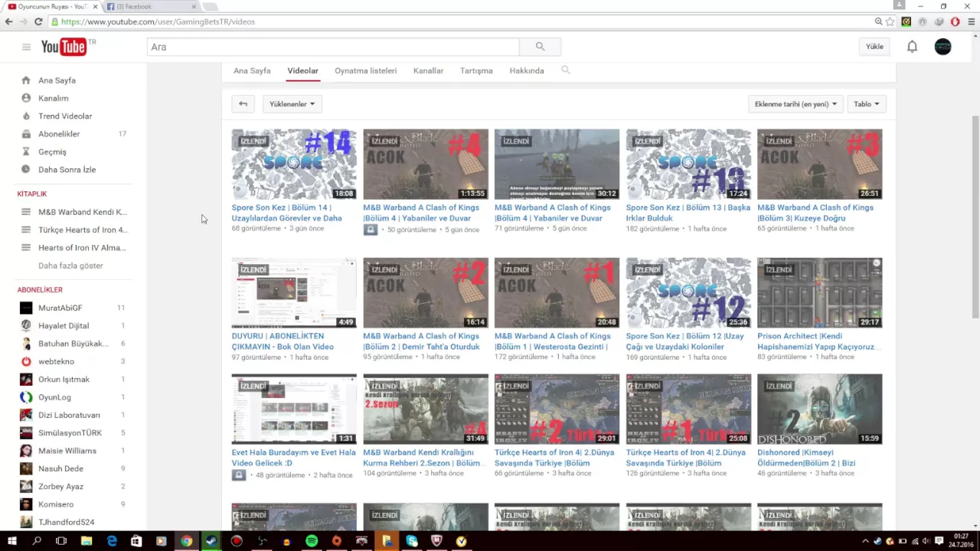980x551 pixels.
Task: Open ABONELİKLER section header
Action: pos(40,290)
